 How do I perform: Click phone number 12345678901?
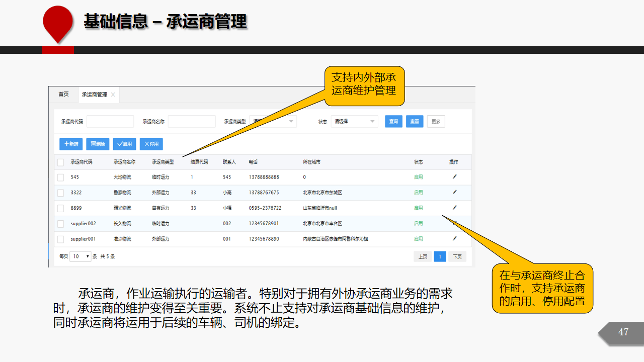[x=264, y=224]
